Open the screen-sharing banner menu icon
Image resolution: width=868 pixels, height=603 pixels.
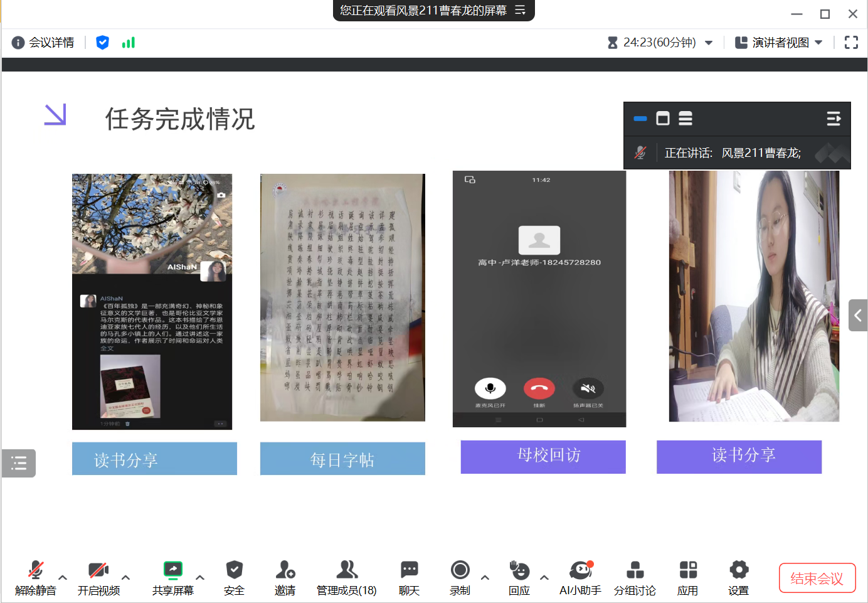(521, 10)
